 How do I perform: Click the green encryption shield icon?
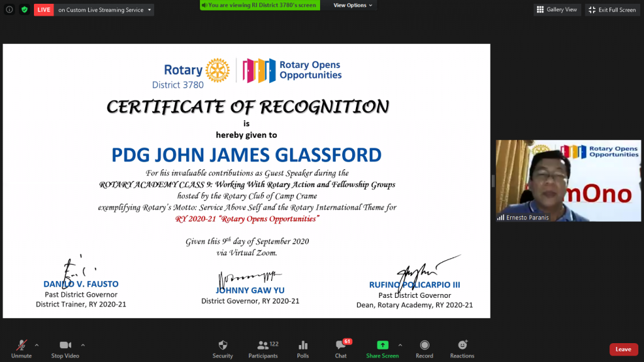click(25, 9)
